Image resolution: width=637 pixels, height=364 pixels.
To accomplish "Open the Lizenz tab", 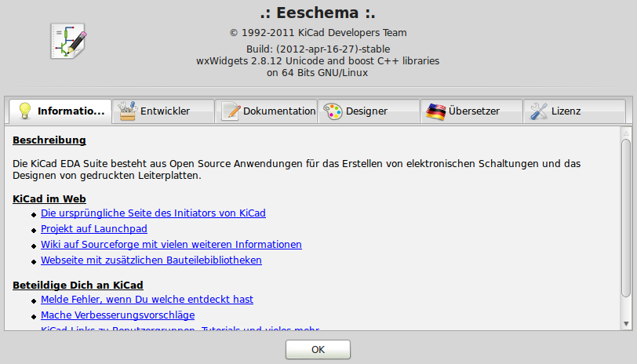I will tap(574, 111).
